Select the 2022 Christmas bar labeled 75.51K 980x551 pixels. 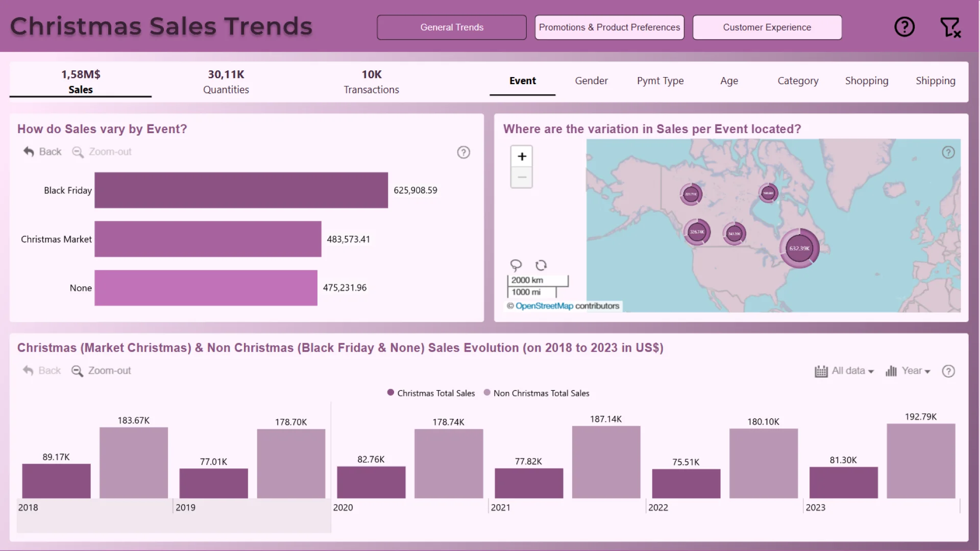686,484
